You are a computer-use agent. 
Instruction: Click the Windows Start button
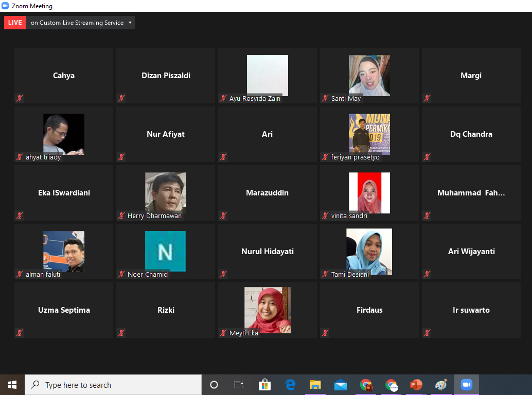pyautogui.click(x=12, y=385)
